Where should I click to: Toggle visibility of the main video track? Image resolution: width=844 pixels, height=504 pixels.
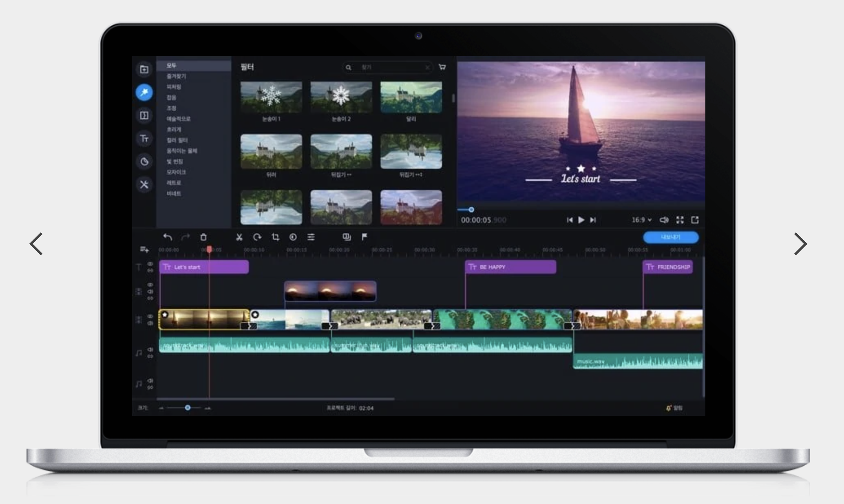coord(150,316)
